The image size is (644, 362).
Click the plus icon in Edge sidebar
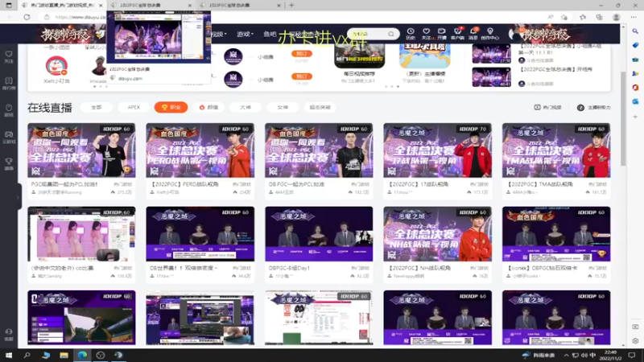coord(635,117)
